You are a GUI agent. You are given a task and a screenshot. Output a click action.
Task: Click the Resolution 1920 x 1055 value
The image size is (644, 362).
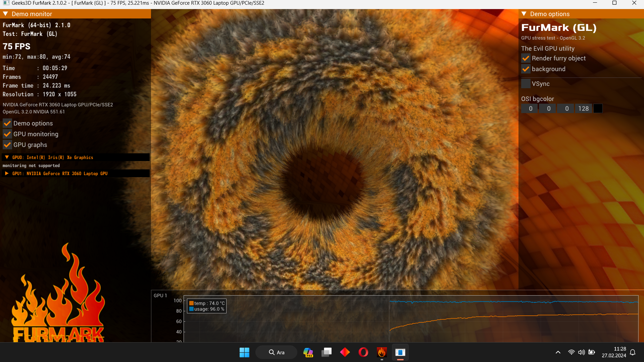tap(59, 94)
